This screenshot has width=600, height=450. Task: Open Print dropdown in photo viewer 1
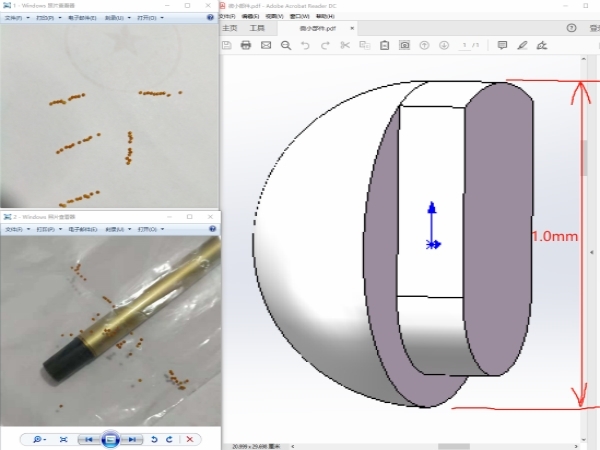click(x=49, y=18)
